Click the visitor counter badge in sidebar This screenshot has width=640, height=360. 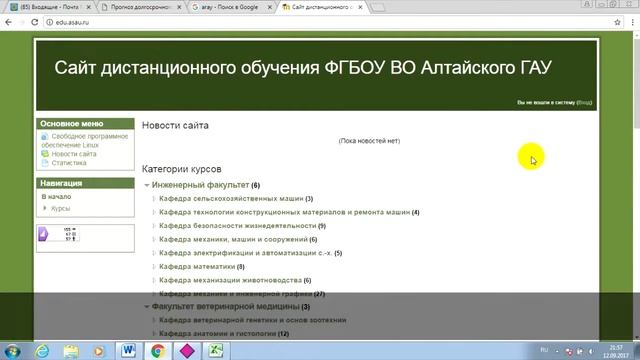[x=59, y=234]
